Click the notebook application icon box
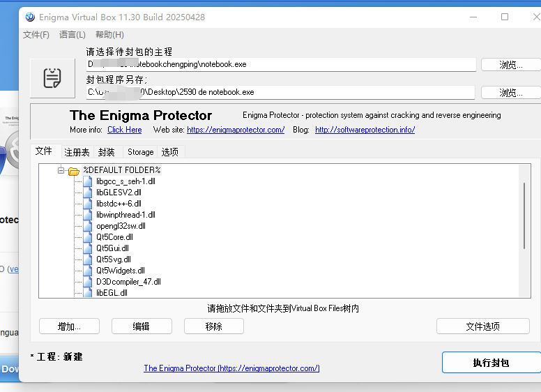541x392 pixels. [52, 78]
